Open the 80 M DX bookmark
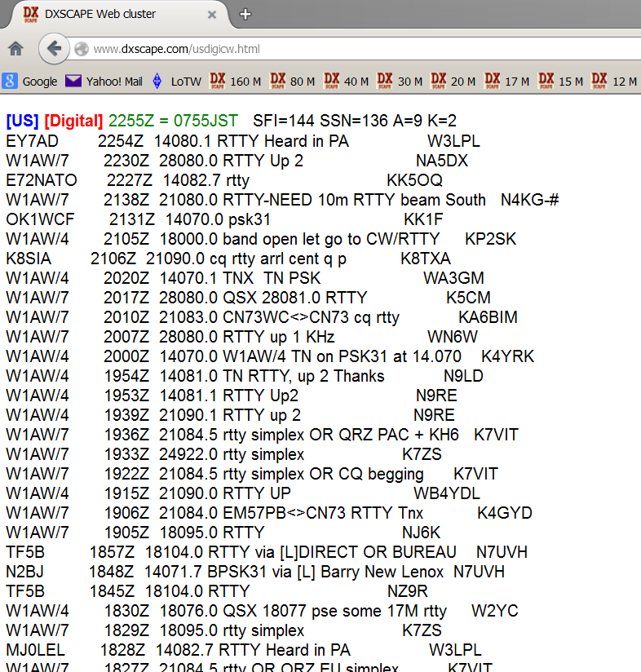Screen dimensions: 641x672 tap(293, 81)
